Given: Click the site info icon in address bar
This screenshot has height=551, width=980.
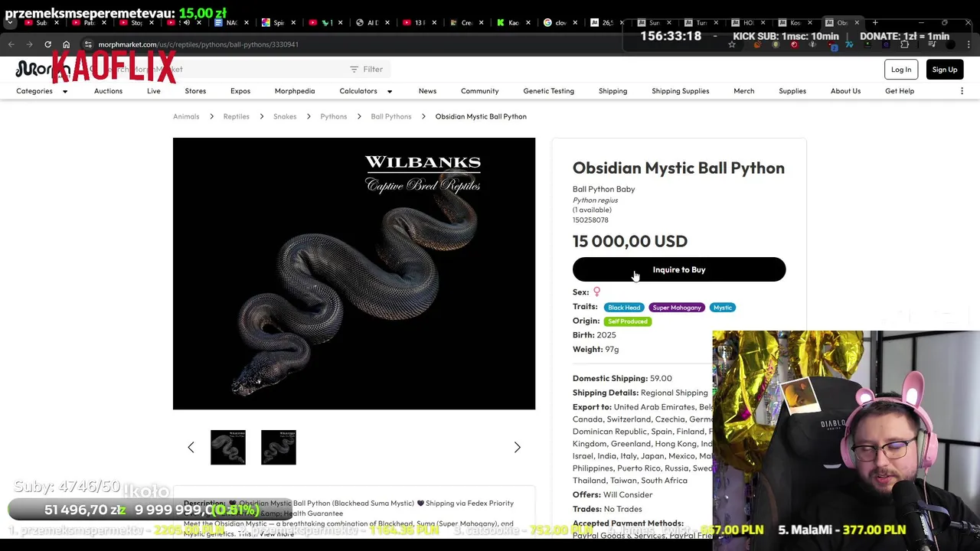Looking at the screenshot, I should tap(88, 44).
